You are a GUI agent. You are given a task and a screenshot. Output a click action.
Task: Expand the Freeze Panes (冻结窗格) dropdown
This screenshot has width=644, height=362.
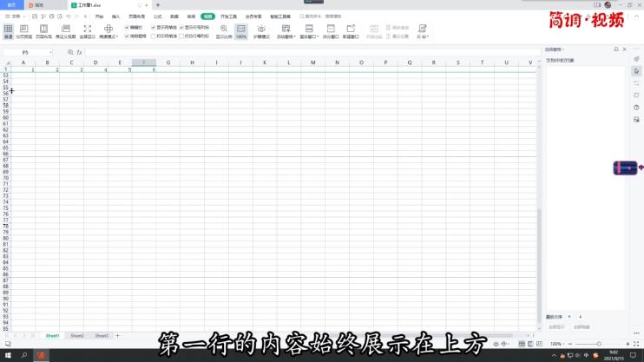click(x=286, y=37)
